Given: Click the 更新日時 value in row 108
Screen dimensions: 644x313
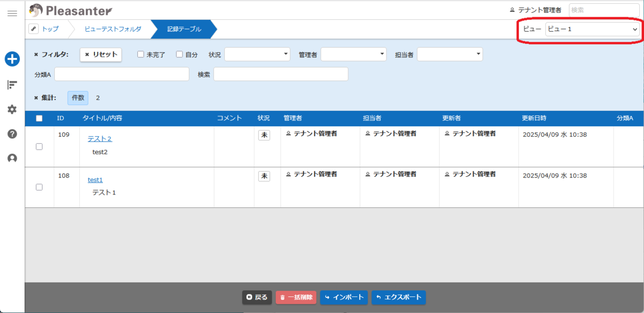Looking at the screenshot, I should tap(555, 175).
